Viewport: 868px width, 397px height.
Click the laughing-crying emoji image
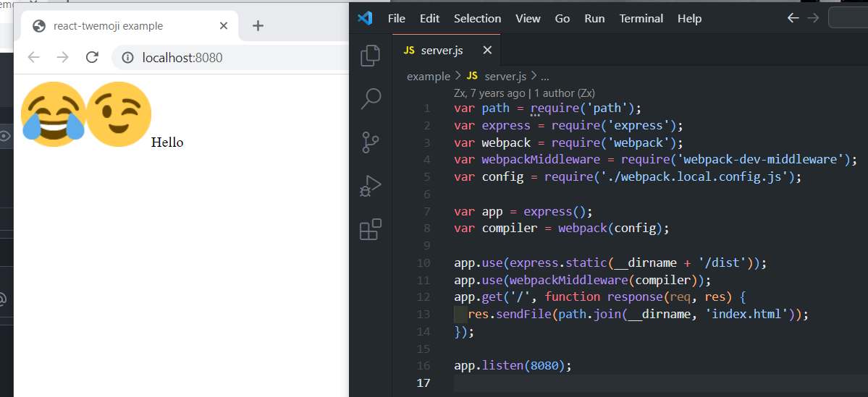(53, 114)
